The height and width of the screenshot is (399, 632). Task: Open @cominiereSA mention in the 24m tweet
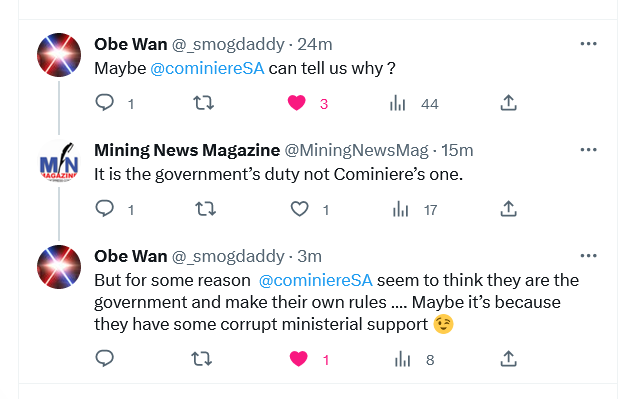[207, 68]
